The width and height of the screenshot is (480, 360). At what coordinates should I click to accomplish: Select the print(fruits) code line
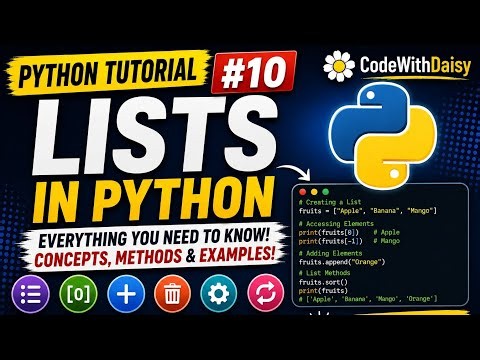pos(323,291)
